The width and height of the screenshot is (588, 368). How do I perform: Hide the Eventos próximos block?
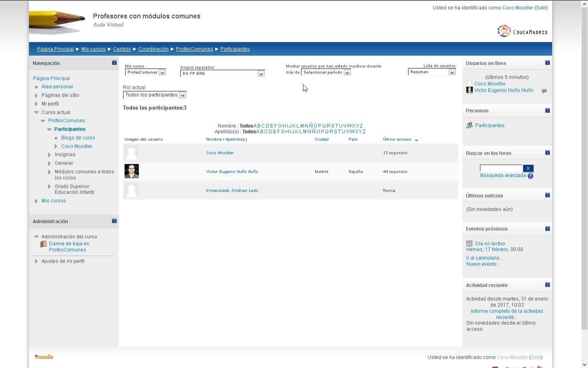[548, 229]
